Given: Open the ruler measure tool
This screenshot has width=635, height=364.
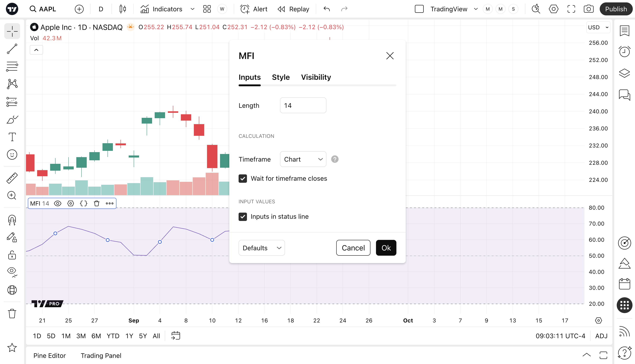Looking at the screenshot, I should pyautogui.click(x=12, y=178).
